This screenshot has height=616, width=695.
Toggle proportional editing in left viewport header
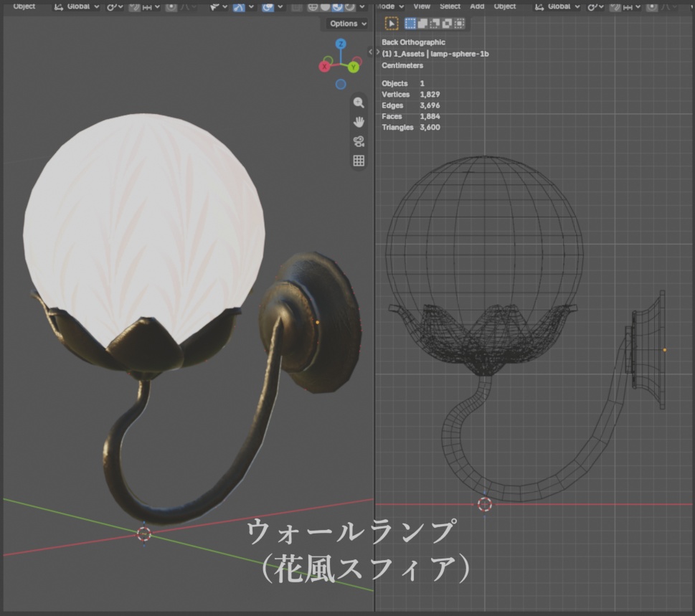tap(171, 6)
